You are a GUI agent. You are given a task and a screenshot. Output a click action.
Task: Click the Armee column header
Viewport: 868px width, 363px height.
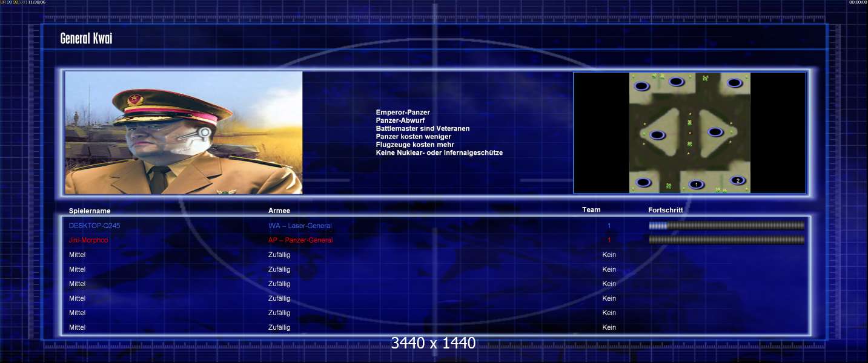point(279,211)
